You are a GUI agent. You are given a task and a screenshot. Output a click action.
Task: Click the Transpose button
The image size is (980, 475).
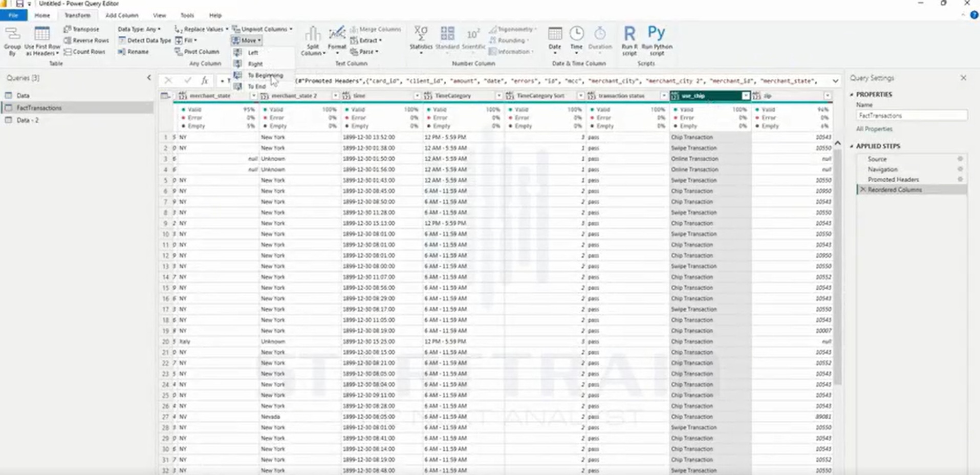[81, 29]
